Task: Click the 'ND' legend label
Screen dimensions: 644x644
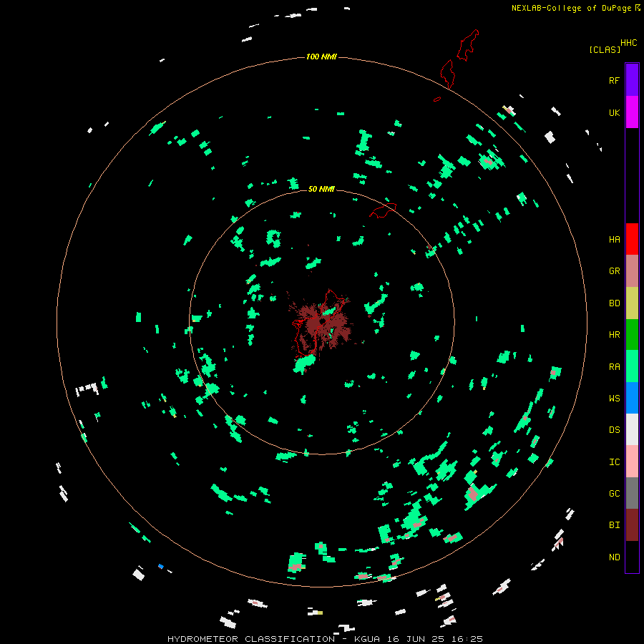Action: click(615, 557)
